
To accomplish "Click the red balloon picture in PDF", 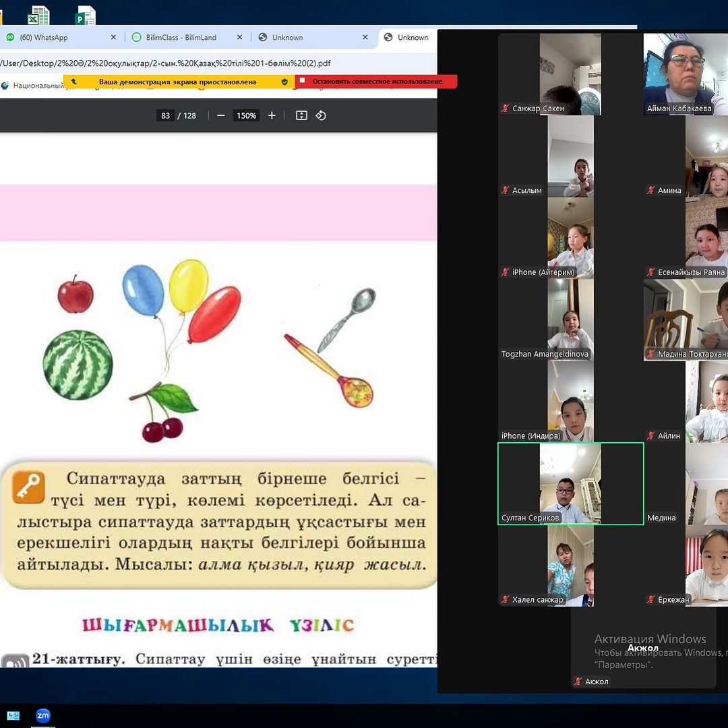I will click(x=214, y=314).
